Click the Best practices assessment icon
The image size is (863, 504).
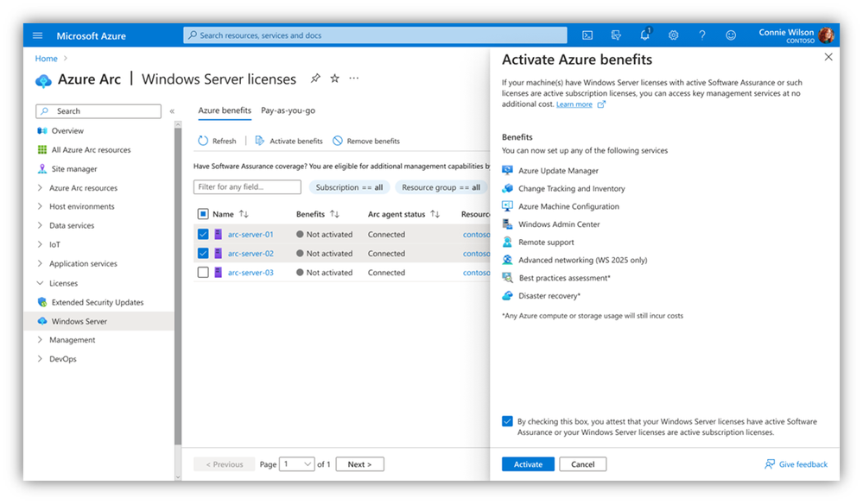tap(507, 278)
